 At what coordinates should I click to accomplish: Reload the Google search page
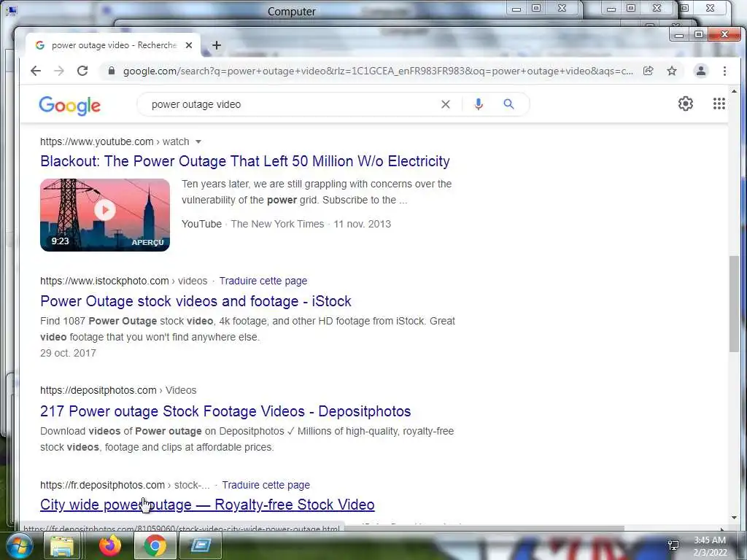(82, 71)
